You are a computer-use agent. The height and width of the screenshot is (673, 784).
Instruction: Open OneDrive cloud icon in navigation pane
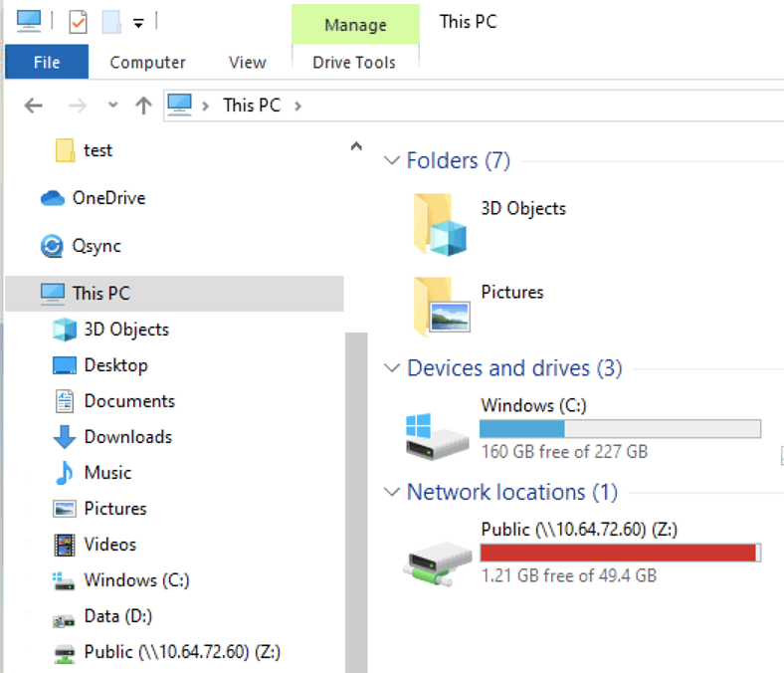(52, 198)
